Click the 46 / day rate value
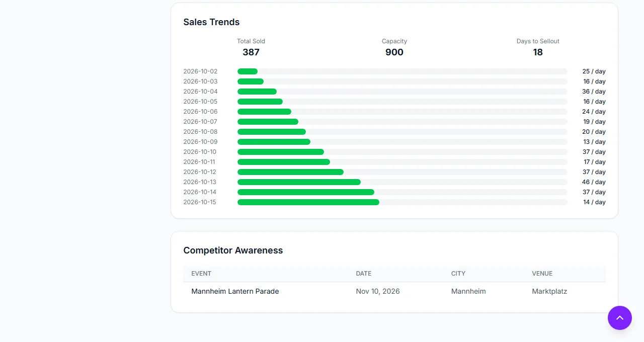This screenshot has height=342, width=644. pos(594,182)
